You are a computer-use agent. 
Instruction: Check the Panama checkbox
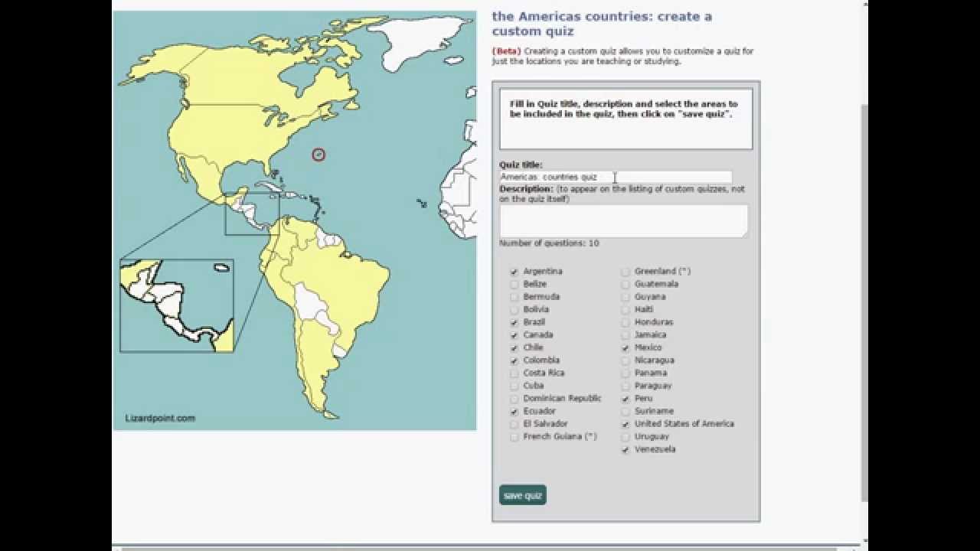626,373
